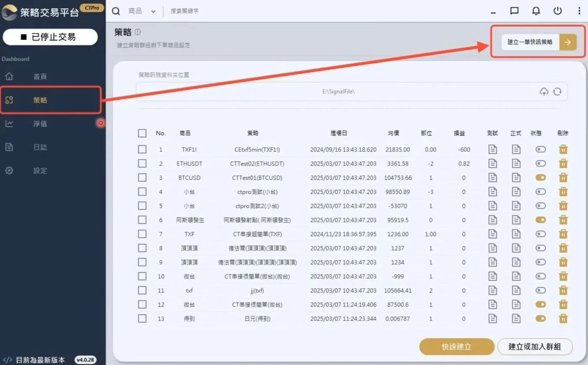Tick the select-all checkbox in table header
Viewport: 588px width, 365px height.
click(x=142, y=133)
